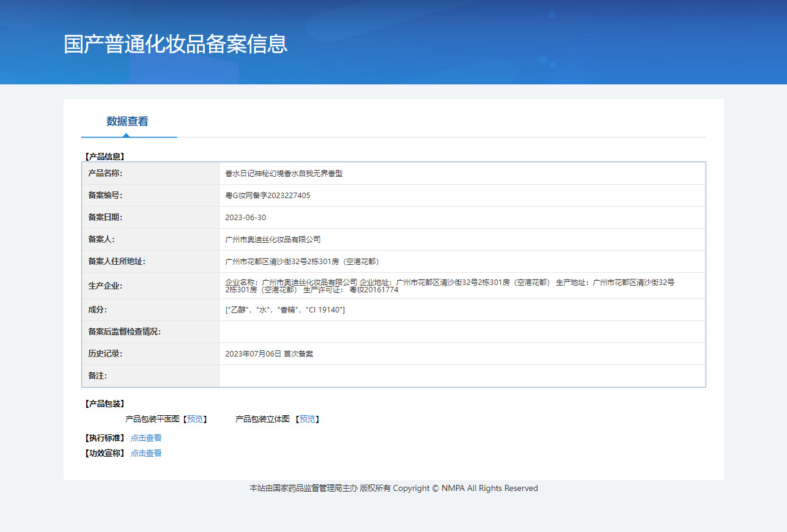Click the 备案人 row label
This screenshot has width=787, height=532.
pos(102,240)
